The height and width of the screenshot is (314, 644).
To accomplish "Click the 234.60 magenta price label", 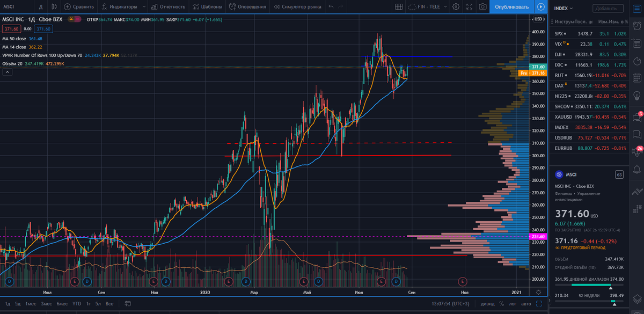I will [x=538, y=236].
